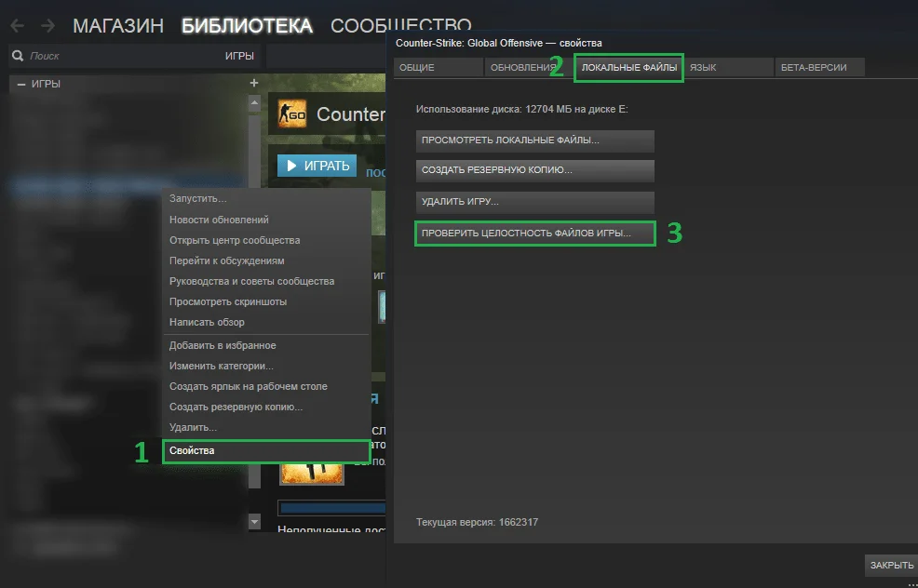918x588 pixels.
Task: Choose Создать резервную копию... in context menu
Action: (266, 408)
